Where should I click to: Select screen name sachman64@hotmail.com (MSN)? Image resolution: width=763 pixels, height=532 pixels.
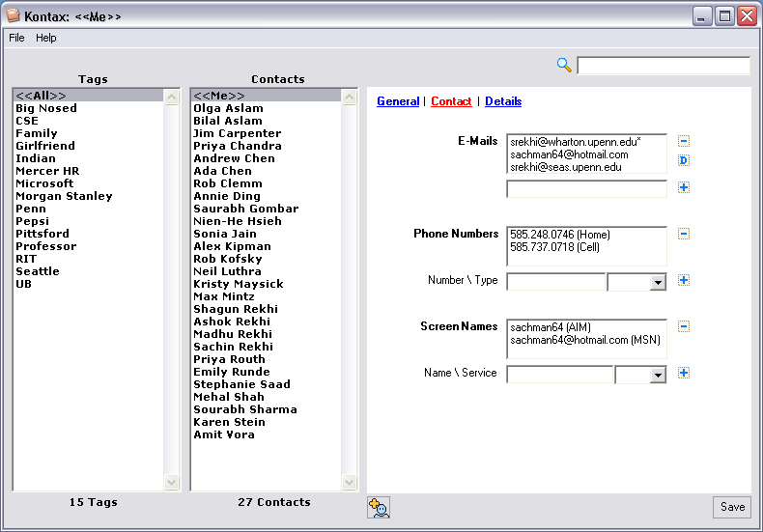tap(586, 340)
